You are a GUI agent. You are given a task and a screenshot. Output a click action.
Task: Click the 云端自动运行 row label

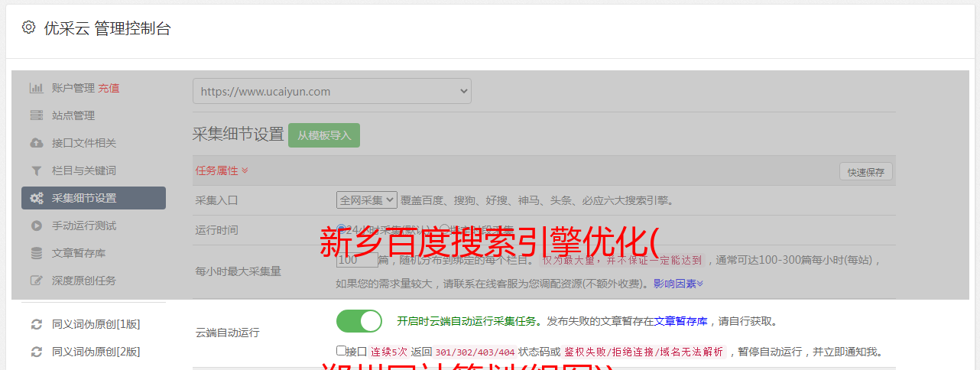(x=228, y=333)
